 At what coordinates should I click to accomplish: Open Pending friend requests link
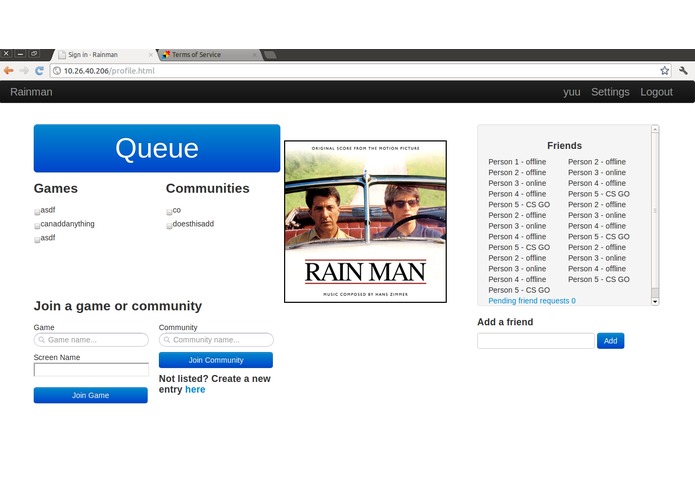[x=532, y=300]
